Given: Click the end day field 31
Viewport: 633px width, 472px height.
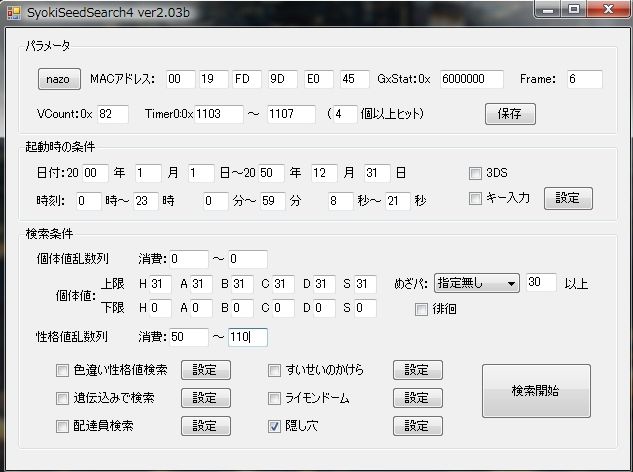Looking at the screenshot, I should [x=377, y=174].
